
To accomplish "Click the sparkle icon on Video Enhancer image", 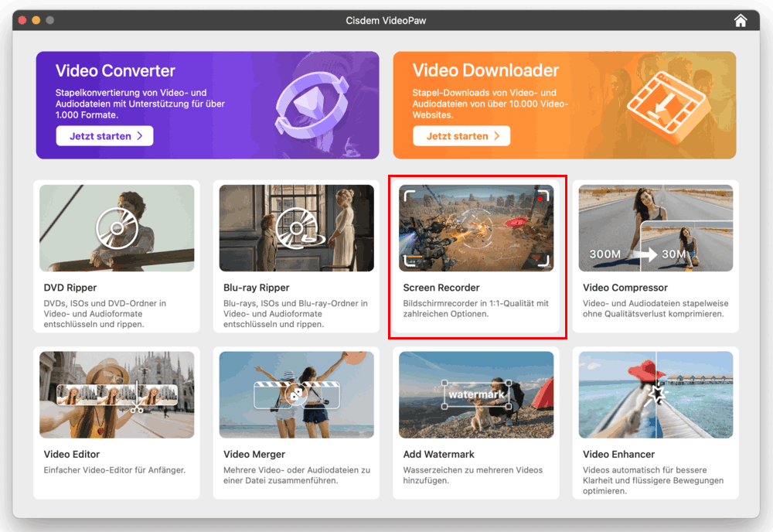I will coord(656,395).
